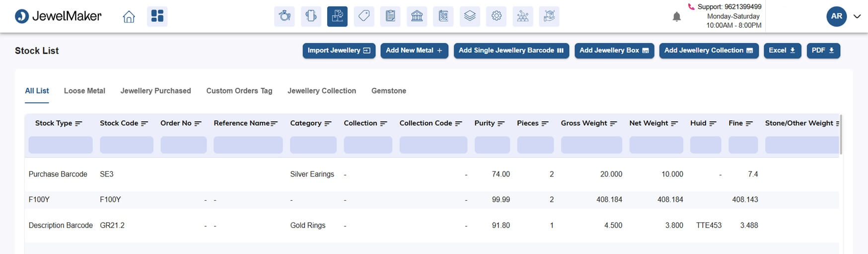Sort by Huid column icon

713,123
